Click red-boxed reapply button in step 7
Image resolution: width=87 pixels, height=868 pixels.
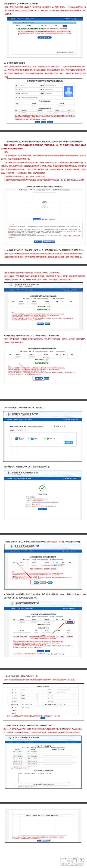[x=36, y=582]
